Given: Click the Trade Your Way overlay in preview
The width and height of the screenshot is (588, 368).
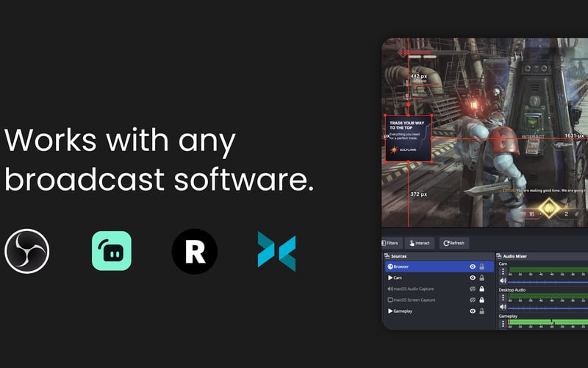Looking at the screenshot, I should (x=409, y=138).
